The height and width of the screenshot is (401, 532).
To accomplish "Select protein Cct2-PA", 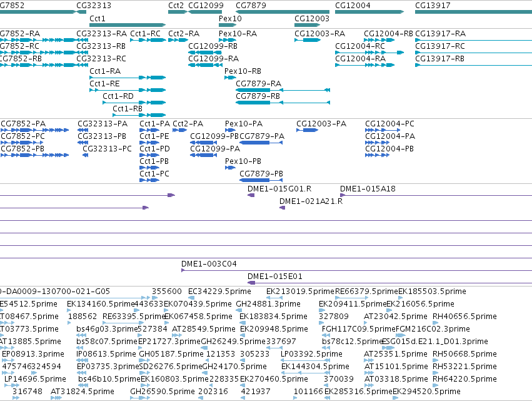I will [180, 130].
